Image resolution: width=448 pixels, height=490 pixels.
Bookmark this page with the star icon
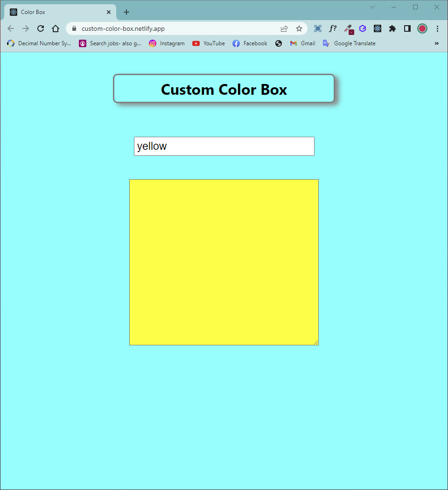(x=299, y=29)
